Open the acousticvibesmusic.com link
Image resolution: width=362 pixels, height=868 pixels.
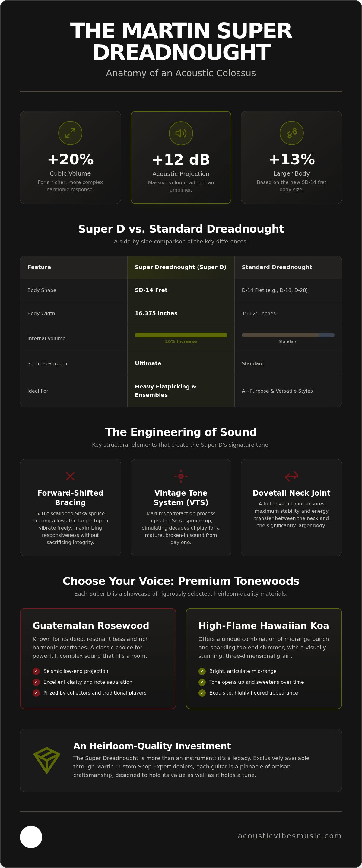(x=290, y=836)
